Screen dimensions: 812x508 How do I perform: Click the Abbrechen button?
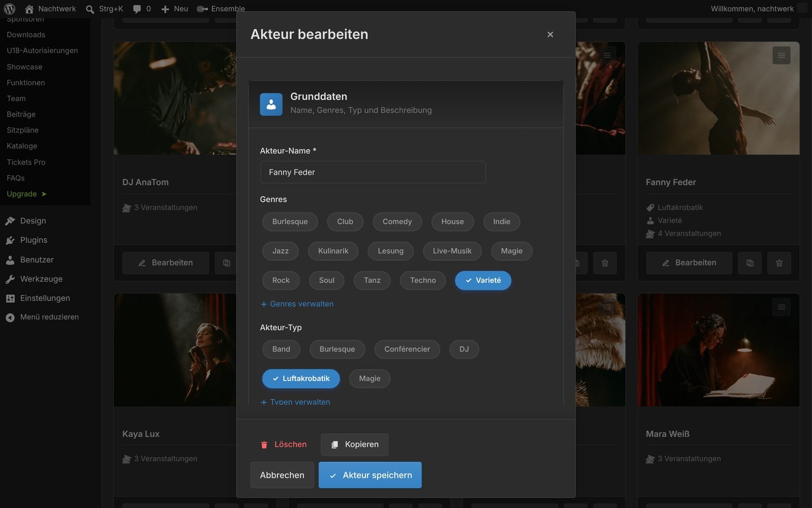point(282,475)
